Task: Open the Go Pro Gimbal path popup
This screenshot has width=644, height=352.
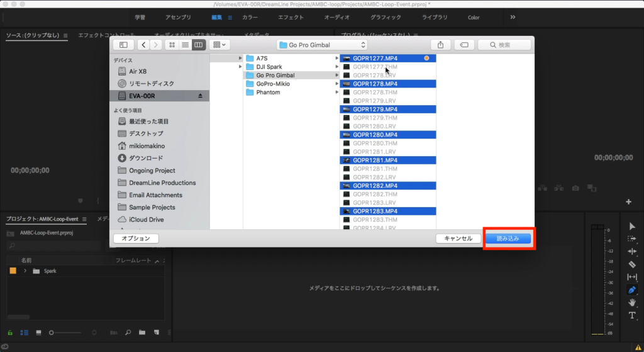Action: 322,45
